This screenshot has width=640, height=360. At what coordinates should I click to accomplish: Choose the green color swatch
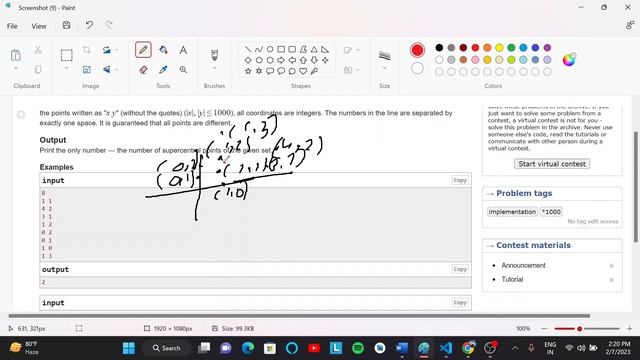point(511,48)
